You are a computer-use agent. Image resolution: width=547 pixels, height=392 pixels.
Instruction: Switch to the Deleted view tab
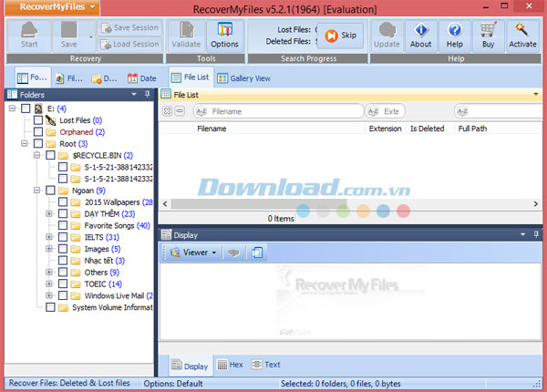point(104,78)
